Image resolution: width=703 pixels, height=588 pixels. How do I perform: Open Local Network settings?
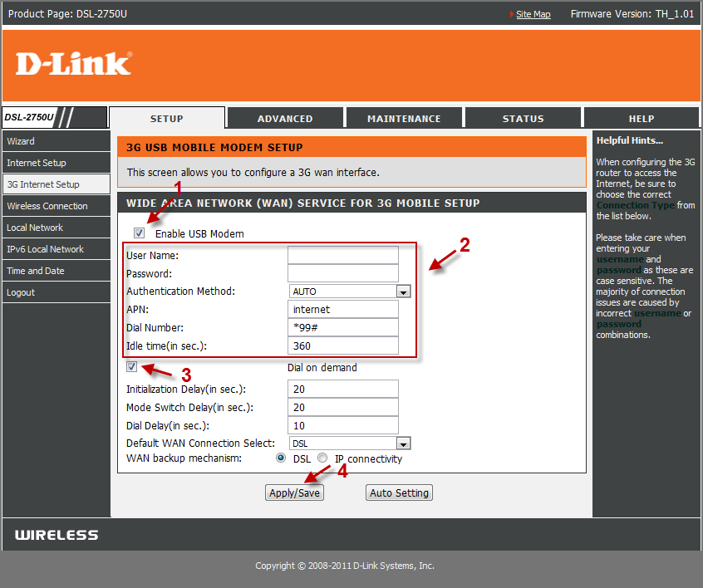(57, 228)
